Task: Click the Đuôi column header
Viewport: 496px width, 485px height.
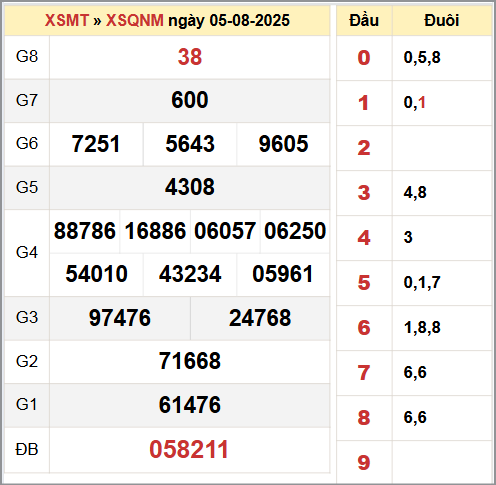Action: [x=442, y=21]
